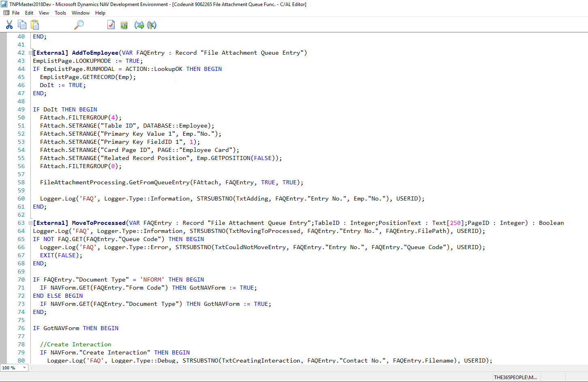Open the Window menu
The image size is (588, 382).
(x=81, y=13)
